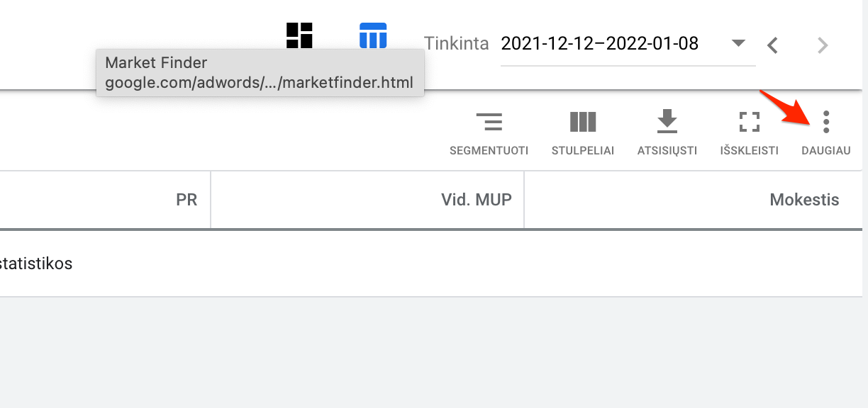This screenshot has height=408, width=868.
Task: Expand table with the Išskleisti fullscreen icon
Action: coord(749,122)
